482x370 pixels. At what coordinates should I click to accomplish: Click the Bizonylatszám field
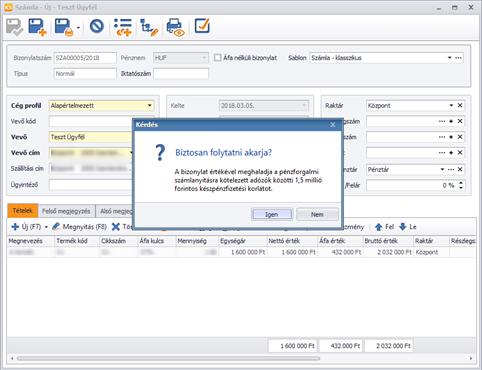(85, 58)
